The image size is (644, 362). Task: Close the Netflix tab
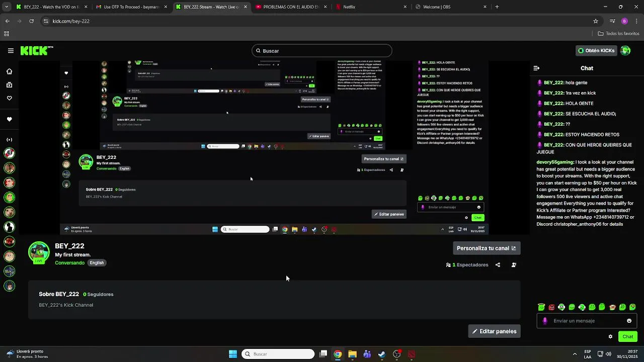tap(405, 7)
